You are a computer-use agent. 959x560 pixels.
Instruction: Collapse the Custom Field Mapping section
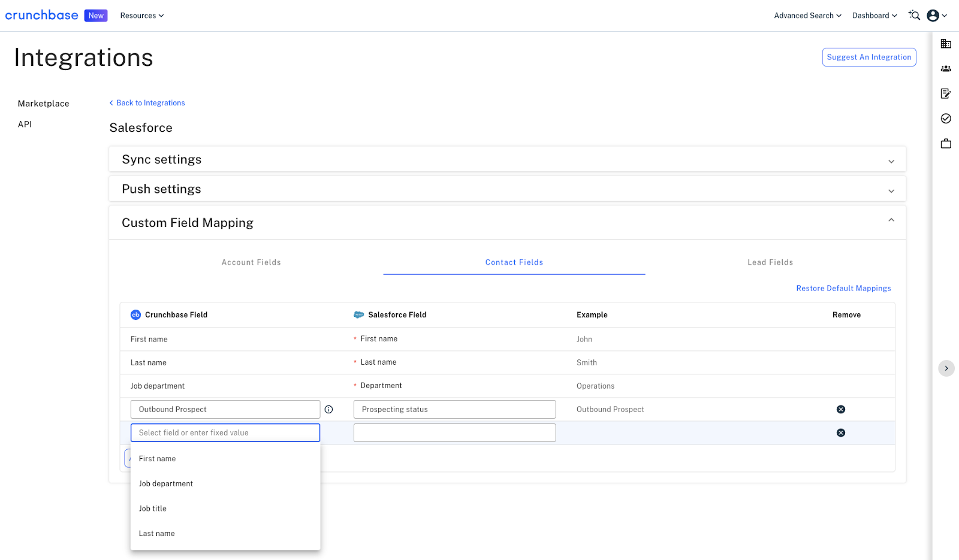click(x=507, y=223)
